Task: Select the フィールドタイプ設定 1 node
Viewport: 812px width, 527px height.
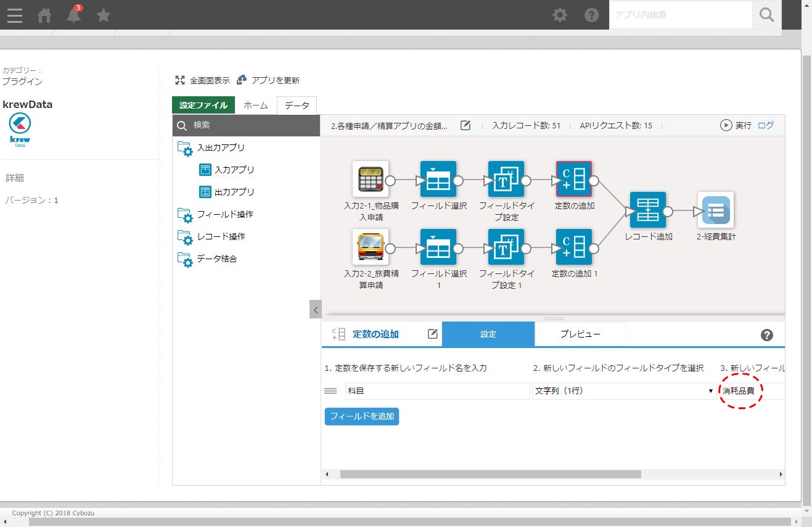Action: coord(506,247)
